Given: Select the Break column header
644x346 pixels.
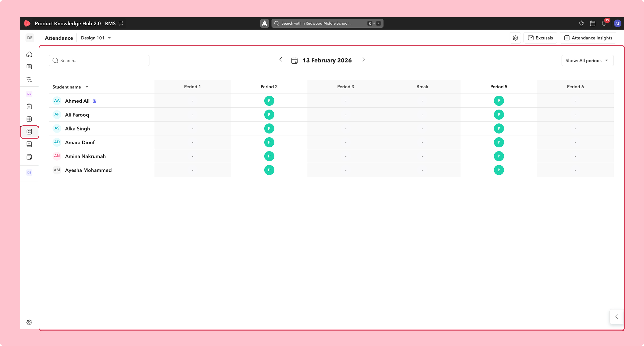Looking at the screenshot, I should [422, 87].
